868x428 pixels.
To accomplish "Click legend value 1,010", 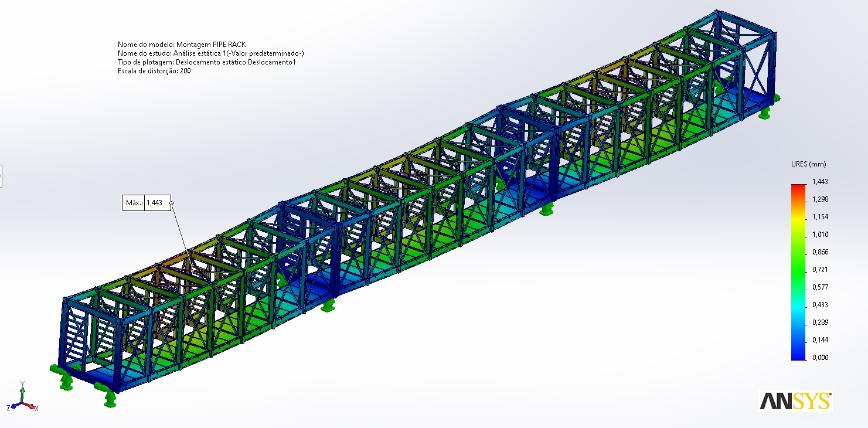I will (x=820, y=235).
